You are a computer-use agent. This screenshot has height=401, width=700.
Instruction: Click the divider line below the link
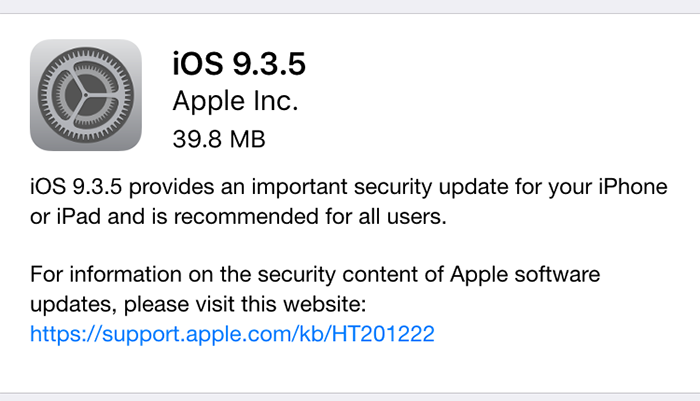click(350, 391)
